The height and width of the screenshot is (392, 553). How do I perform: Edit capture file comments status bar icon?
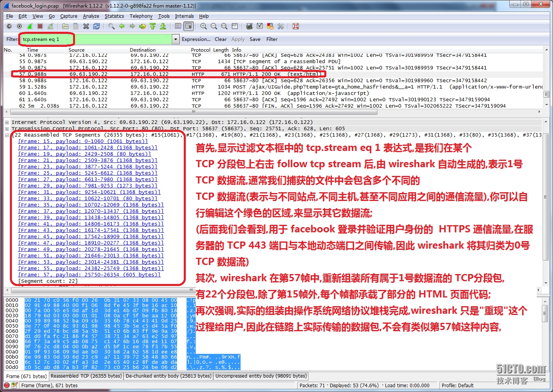(15, 385)
